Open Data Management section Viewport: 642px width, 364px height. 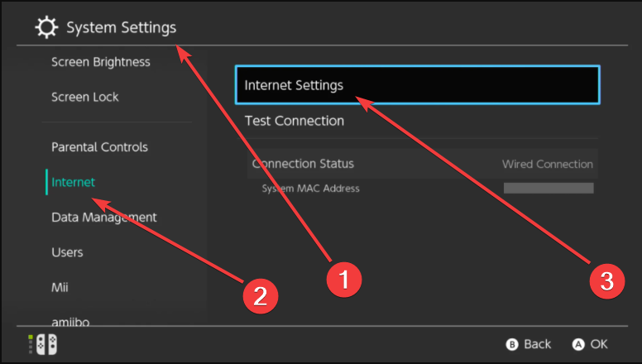pyautogui.click(x=104, y=218)
